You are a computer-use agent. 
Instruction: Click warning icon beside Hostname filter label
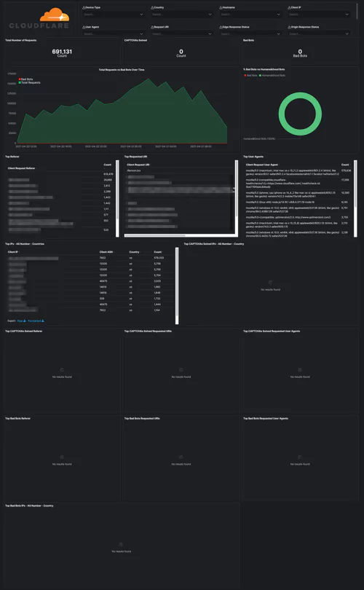(221, 7)
